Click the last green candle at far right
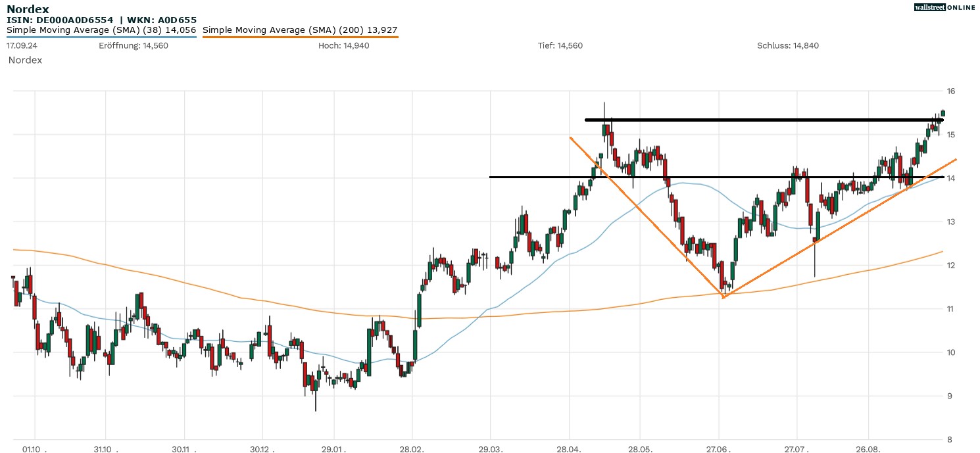 click(x=943, y=113)
